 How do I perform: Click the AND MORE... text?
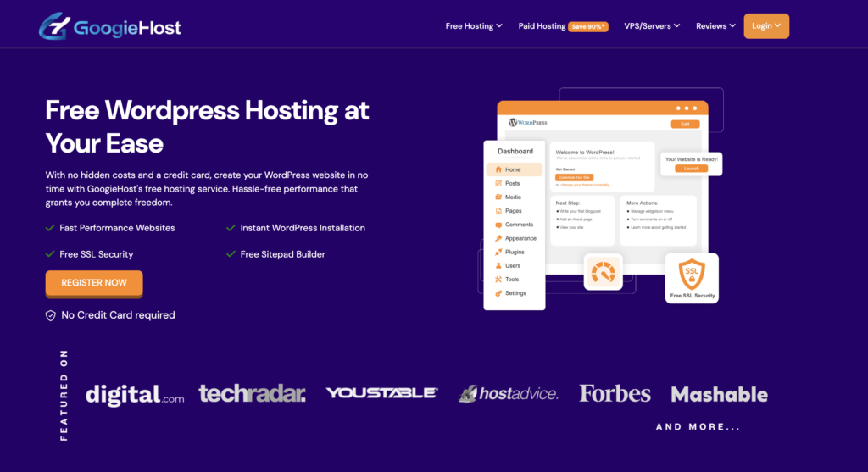(698, 427)
